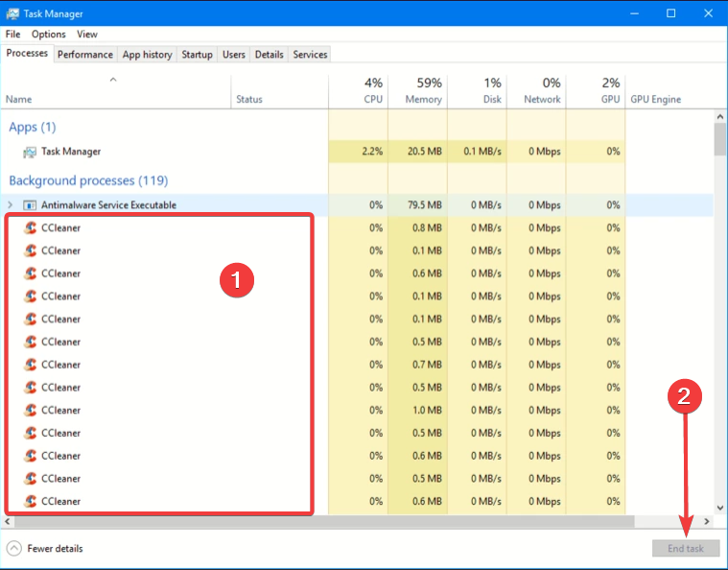Click the vertical scrollbar thumb

point(720,139)
